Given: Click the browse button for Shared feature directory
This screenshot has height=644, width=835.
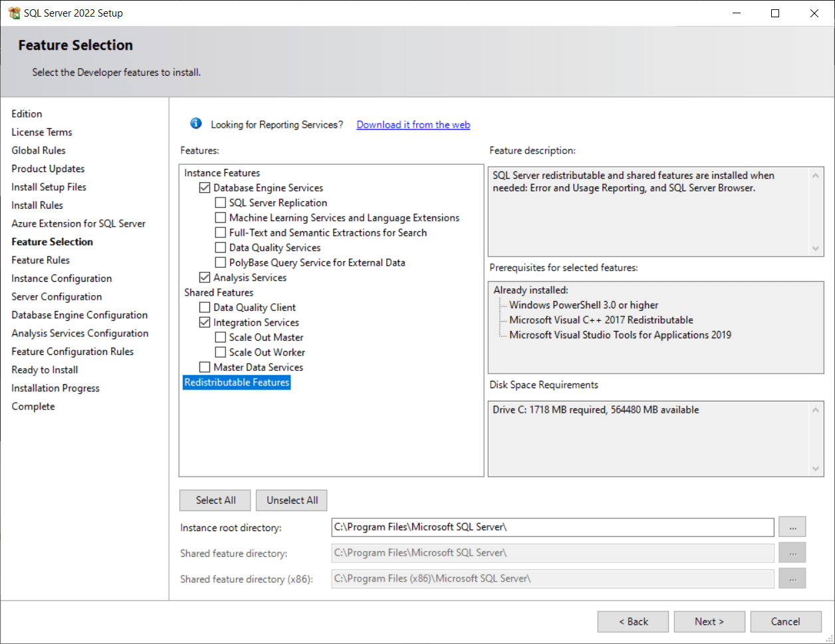Looking at the screenshot, I should pyautogui.click(x=792, y=552).
